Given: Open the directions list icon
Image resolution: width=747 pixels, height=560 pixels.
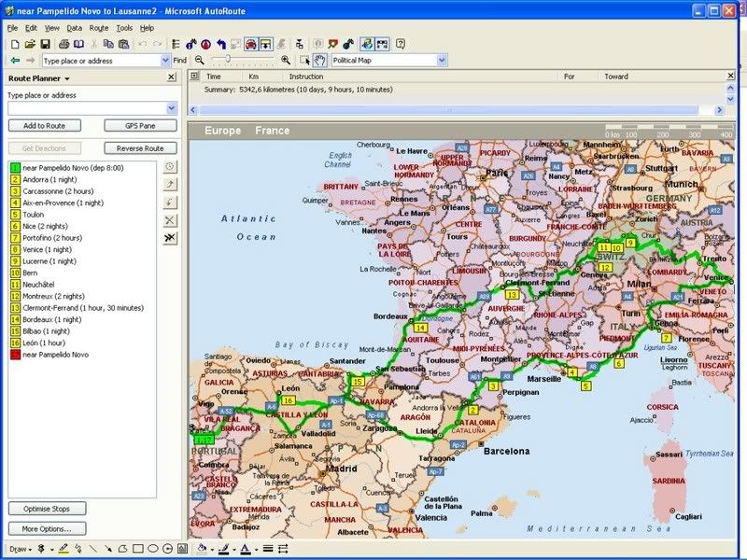Looking at the screenshot, I should (176, 44).
